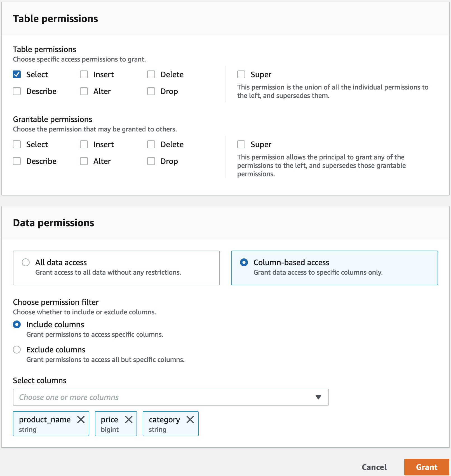This screenshot has width=451, height=476.
Task: Enable the Super table permission
Action: [x=241, y=74]
